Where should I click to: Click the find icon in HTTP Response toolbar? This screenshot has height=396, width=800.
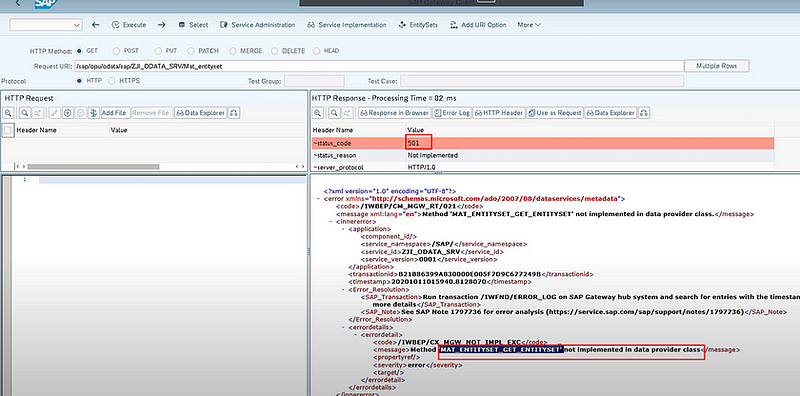pyautogui.click(x=334, y=113)
